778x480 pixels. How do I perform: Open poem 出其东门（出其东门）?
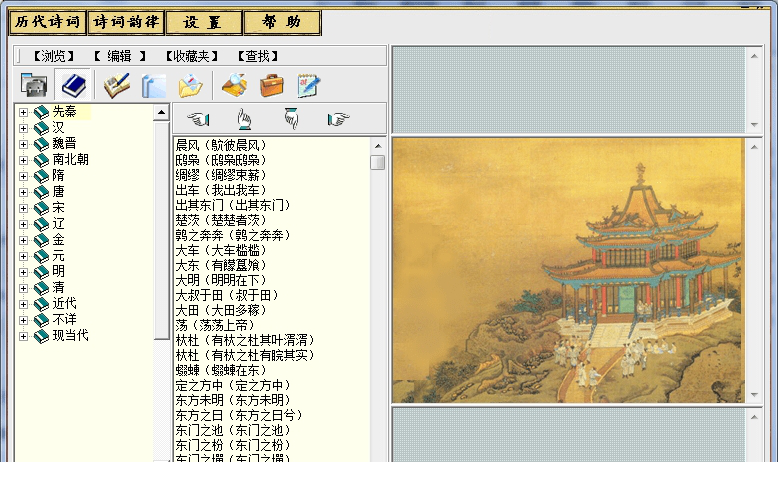tap(233, 205)
